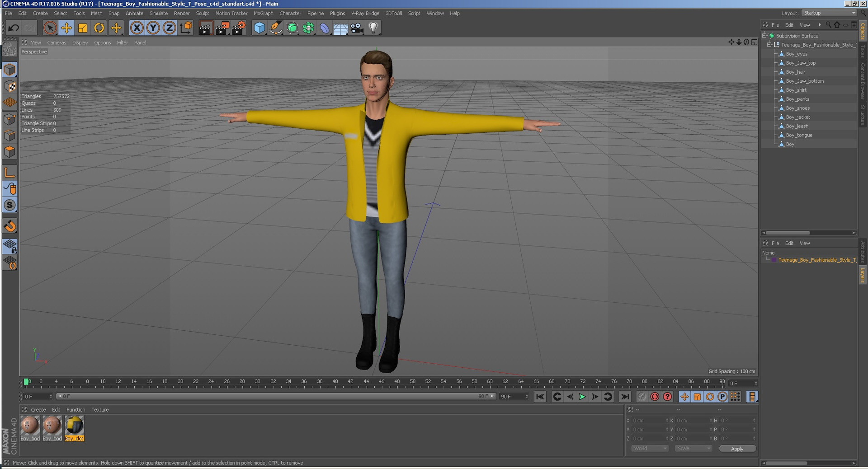Open the MoGraph menu

tap(263, 14)
